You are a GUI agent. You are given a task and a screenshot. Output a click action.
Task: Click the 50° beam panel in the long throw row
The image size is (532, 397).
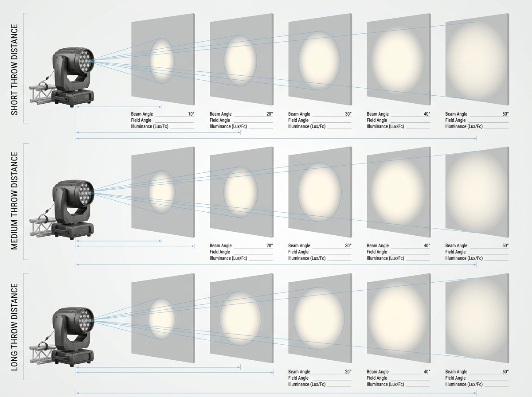(x=477, y=318)
